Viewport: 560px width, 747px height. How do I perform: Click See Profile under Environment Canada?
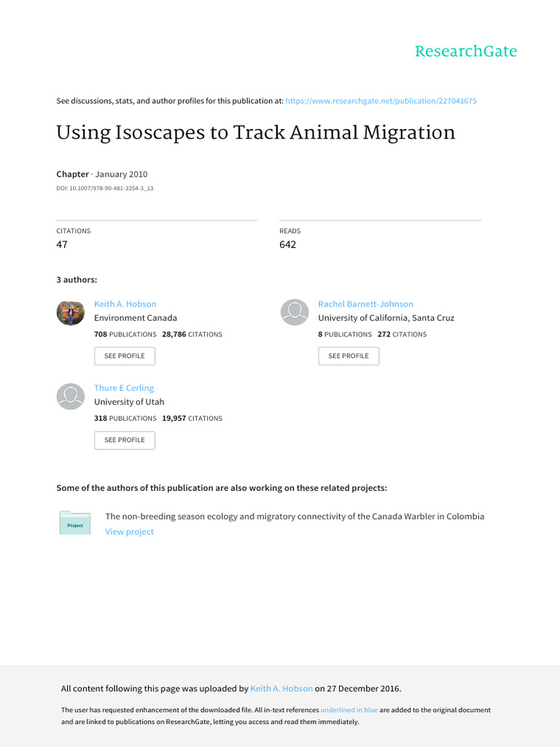pyautogui.click(x=125, y=356)
